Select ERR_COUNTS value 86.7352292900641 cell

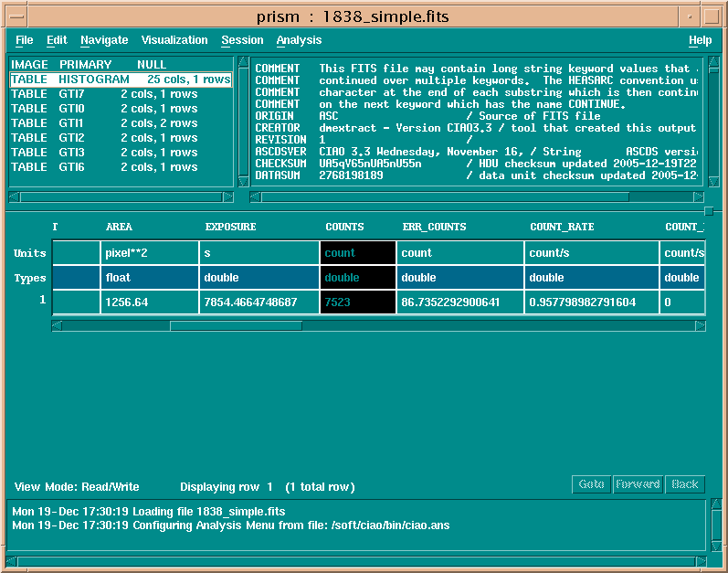pos(460,302)
